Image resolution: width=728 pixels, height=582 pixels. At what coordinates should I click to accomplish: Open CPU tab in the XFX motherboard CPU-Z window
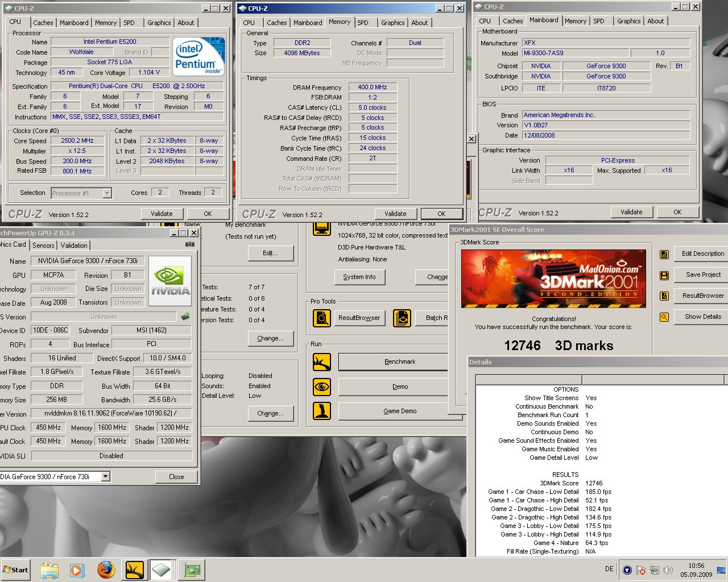click(x=485, y=21)
